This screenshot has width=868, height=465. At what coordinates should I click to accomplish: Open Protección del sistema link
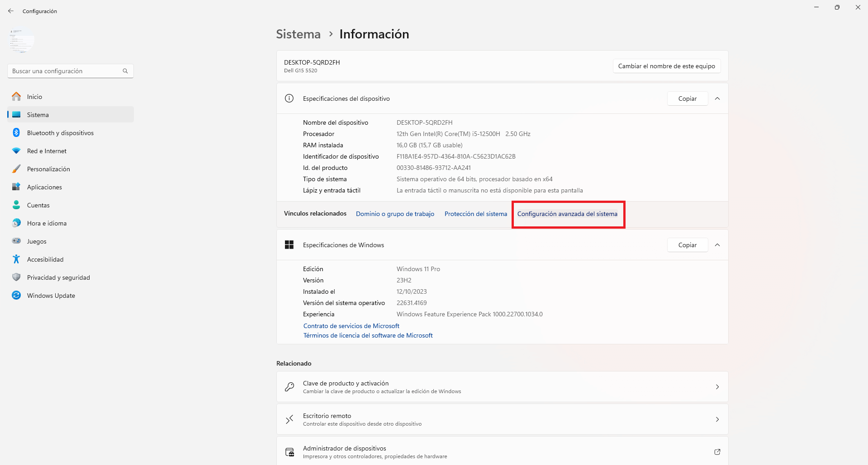coord(476,214)
